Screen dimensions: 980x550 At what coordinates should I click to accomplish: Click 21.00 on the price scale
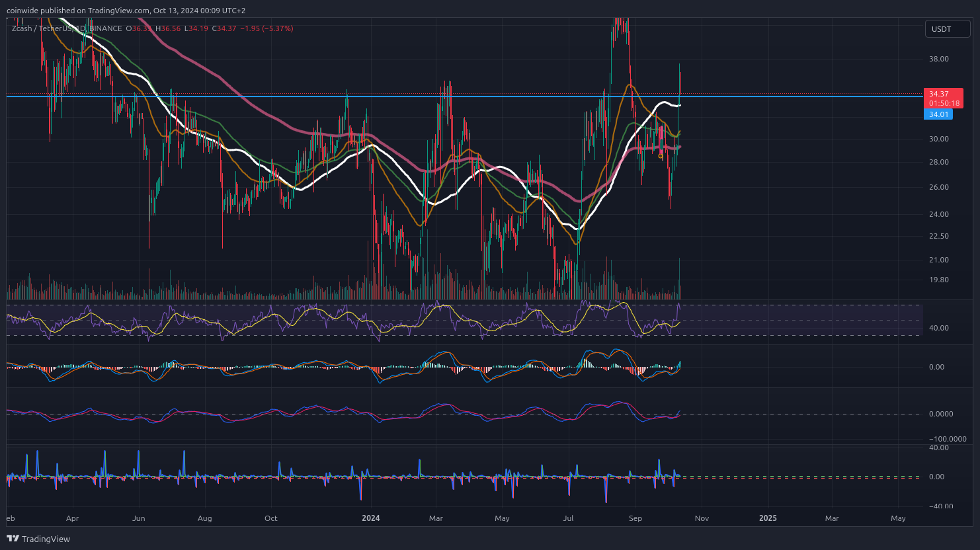(x=939, y=260)
